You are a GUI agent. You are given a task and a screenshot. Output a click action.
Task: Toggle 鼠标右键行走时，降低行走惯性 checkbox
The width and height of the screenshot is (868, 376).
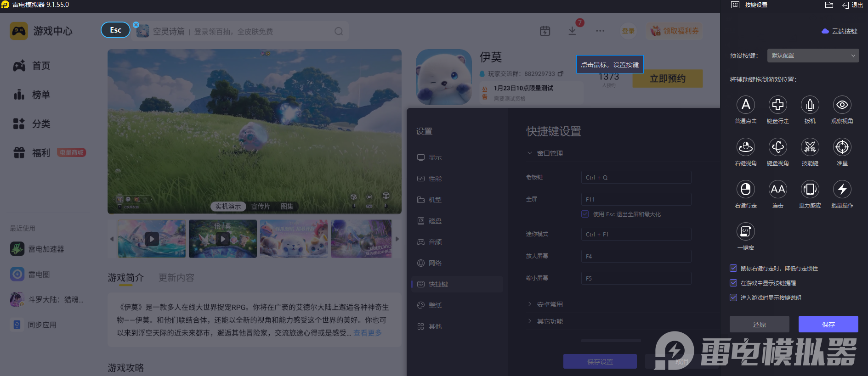(x=733, y=268)
